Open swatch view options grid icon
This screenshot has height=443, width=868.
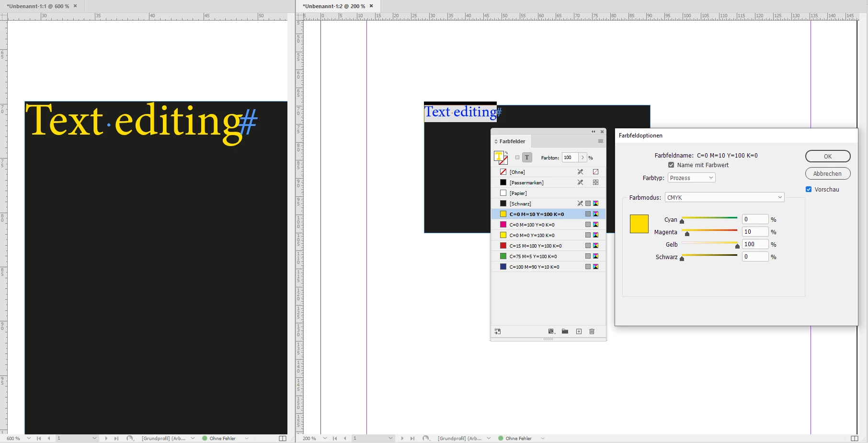551,331
